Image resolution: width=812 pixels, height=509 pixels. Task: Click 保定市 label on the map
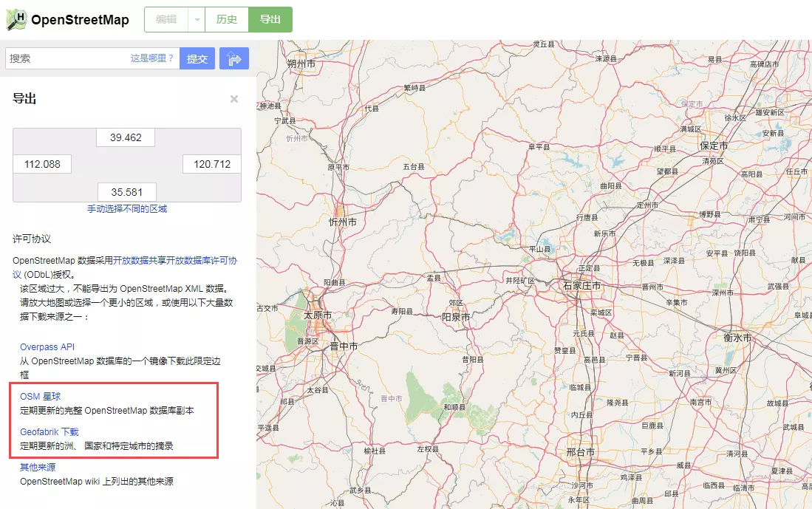(714, 146)
